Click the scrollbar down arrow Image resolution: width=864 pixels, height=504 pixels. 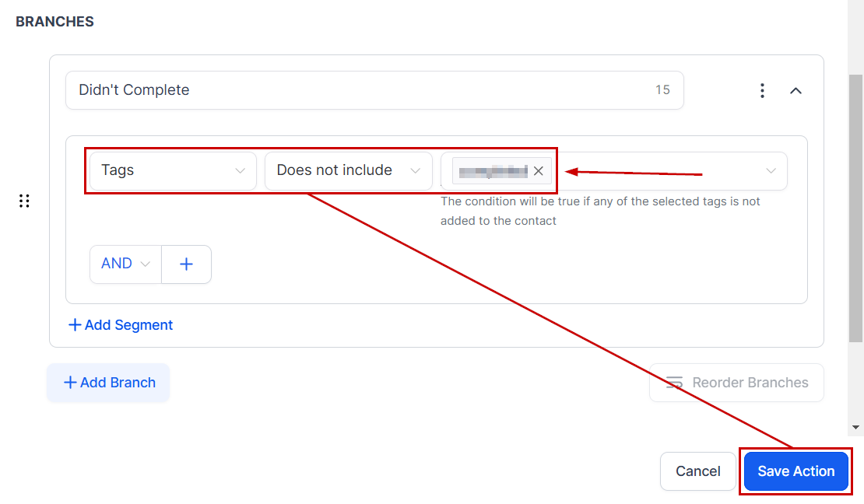856,427
